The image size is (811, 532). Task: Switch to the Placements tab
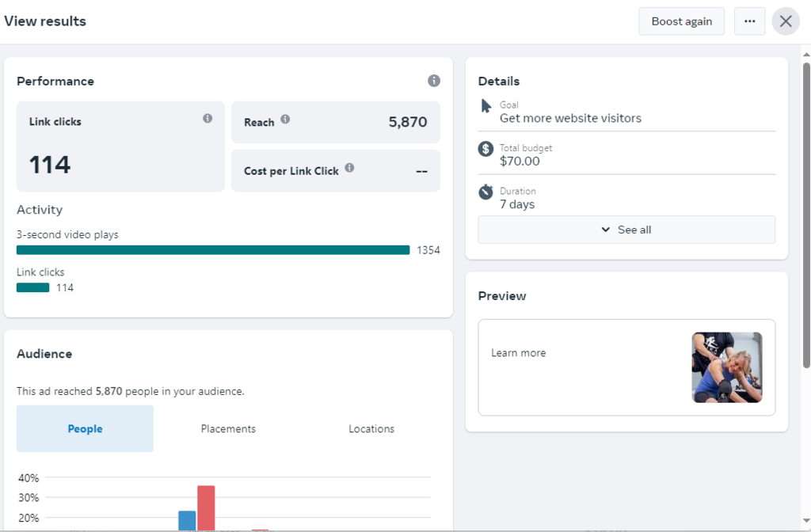point(228,429)
